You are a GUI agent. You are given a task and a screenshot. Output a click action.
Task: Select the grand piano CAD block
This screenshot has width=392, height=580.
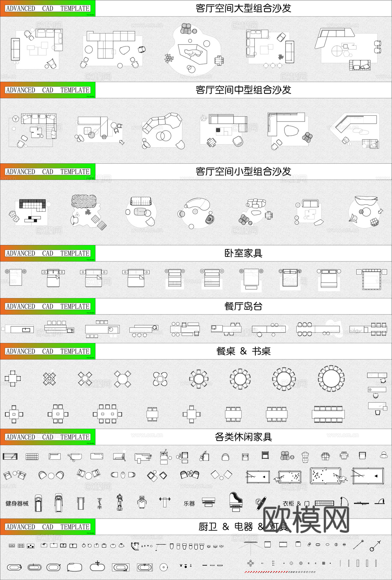pyautogui.click(x=236, y=502)
